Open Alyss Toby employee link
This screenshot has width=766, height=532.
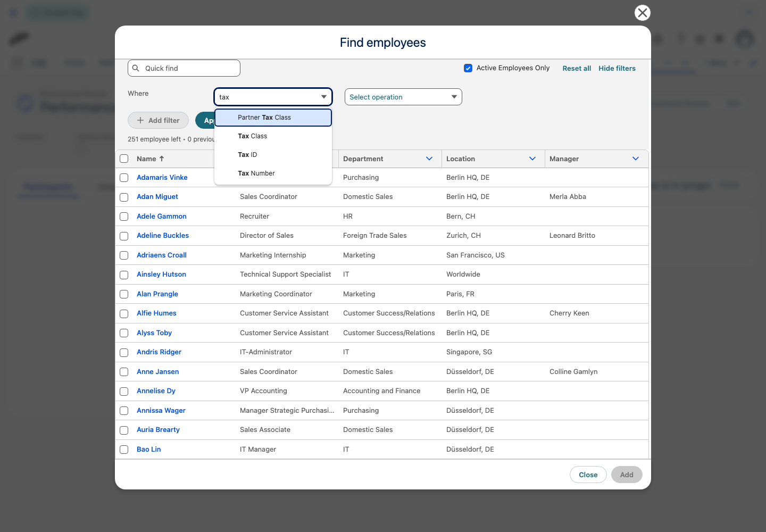coord(154,333)
